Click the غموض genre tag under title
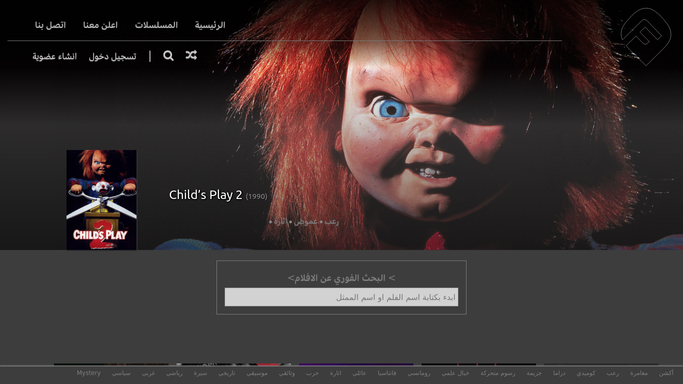 pos(306,222)
